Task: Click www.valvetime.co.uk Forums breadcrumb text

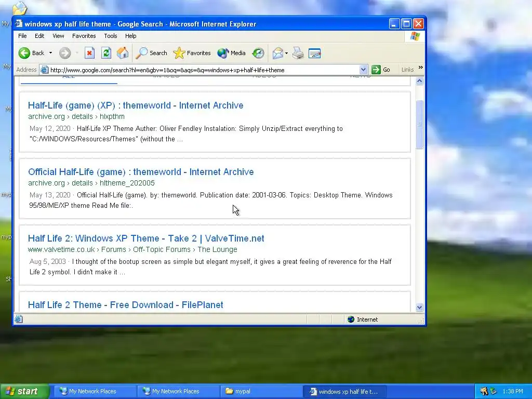Action: pos(132,249)
